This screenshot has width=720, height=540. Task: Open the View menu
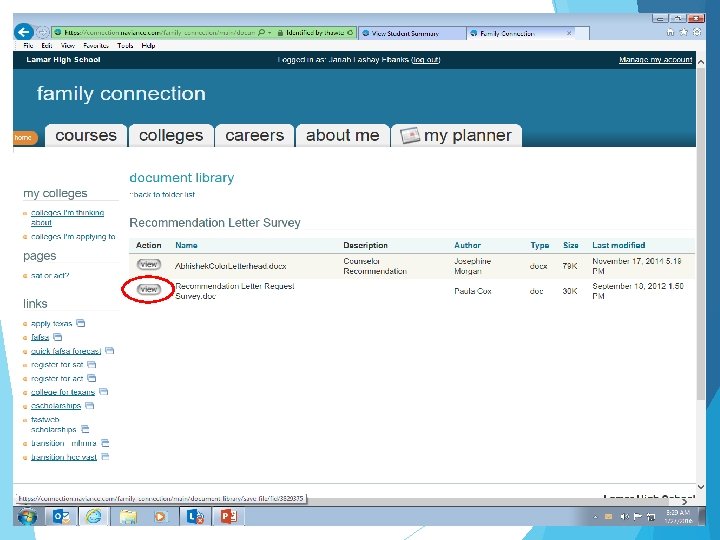click(68, 45)
